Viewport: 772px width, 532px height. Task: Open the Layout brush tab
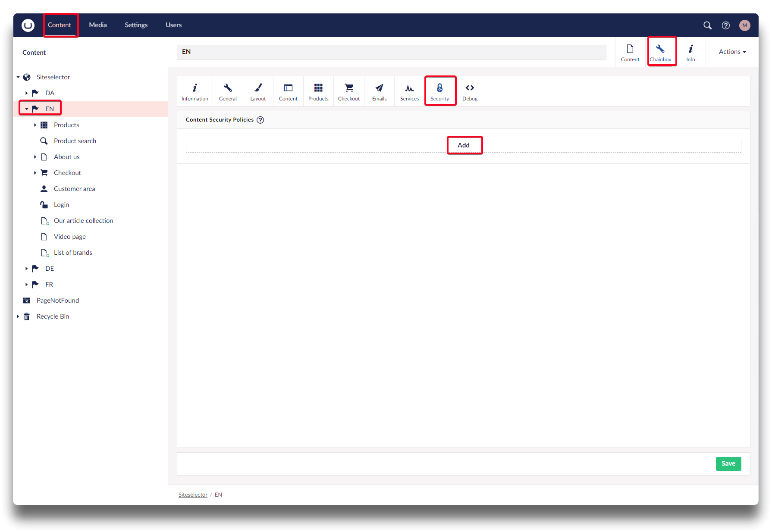(x=258, y=92)
